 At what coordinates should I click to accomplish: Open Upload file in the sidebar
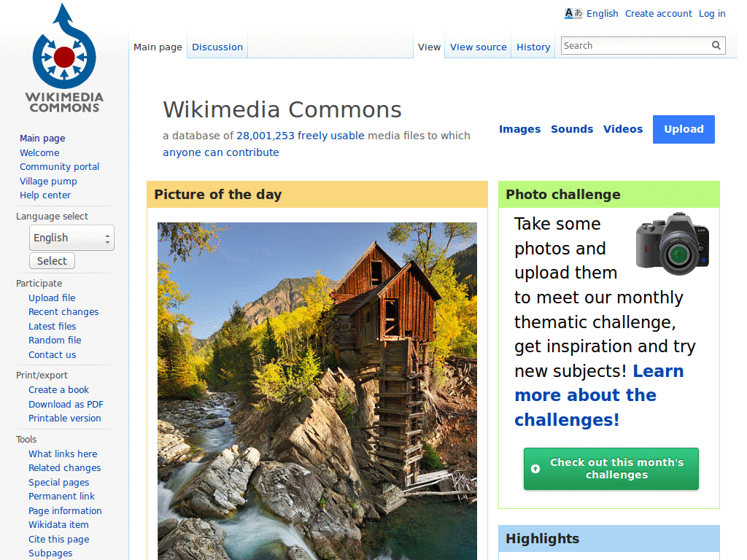(x=51, y=297)
